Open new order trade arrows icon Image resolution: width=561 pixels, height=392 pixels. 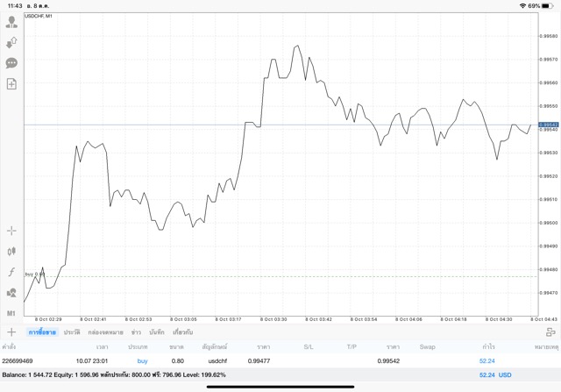pos(11,43)
